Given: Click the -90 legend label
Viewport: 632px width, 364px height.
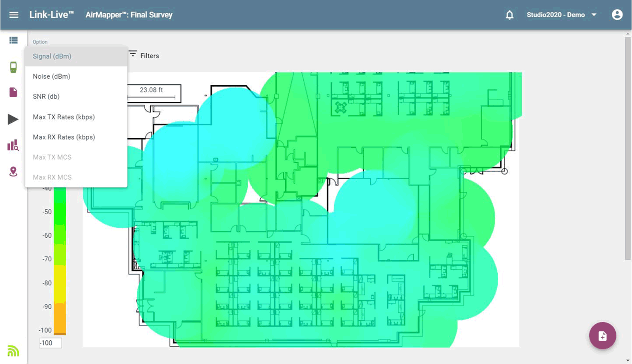Looking at the screenshot, I should [47, 307].
